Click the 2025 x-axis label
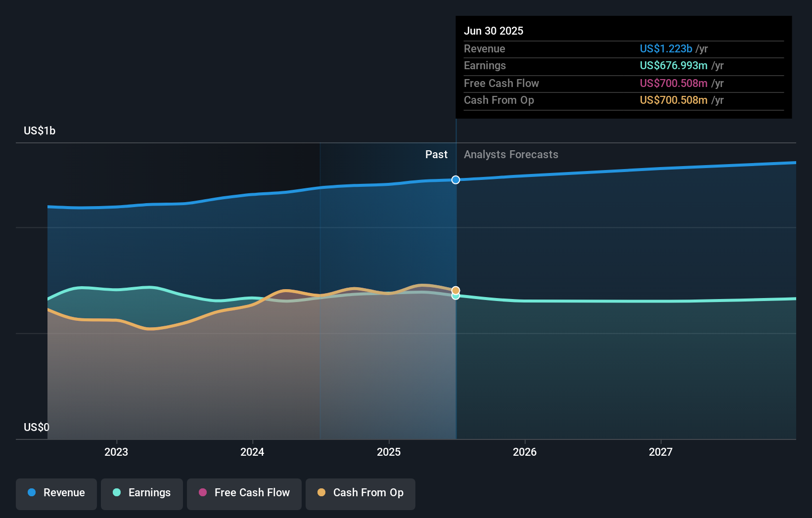Image resolution: width=812 pixels, height=518 pixels. tap(389, 452)
